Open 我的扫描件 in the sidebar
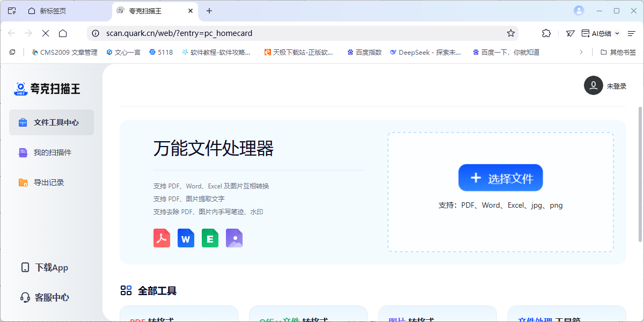The width and height of the screenshot is (644, 322). [x=52, y=152]
